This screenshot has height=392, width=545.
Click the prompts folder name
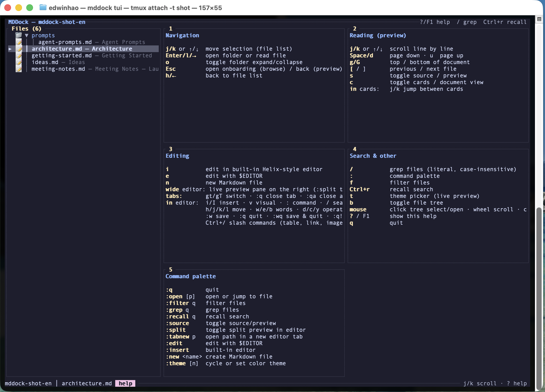pos(43,36)
